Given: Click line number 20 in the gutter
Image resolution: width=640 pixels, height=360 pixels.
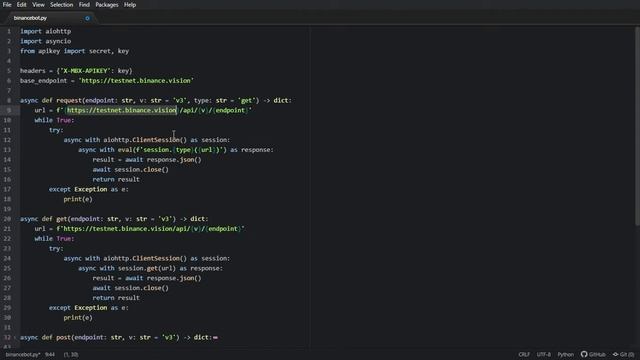Looking at the screenshot, I should pos(7,219).
